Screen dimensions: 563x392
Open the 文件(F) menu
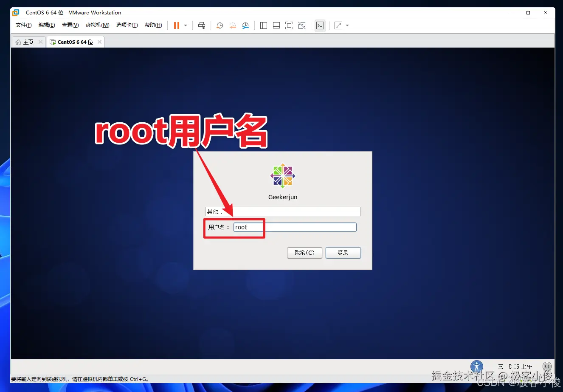pos(24,25)
